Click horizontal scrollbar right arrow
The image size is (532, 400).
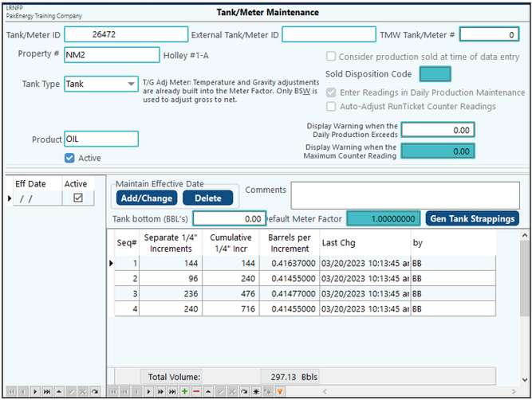[514, 391]
